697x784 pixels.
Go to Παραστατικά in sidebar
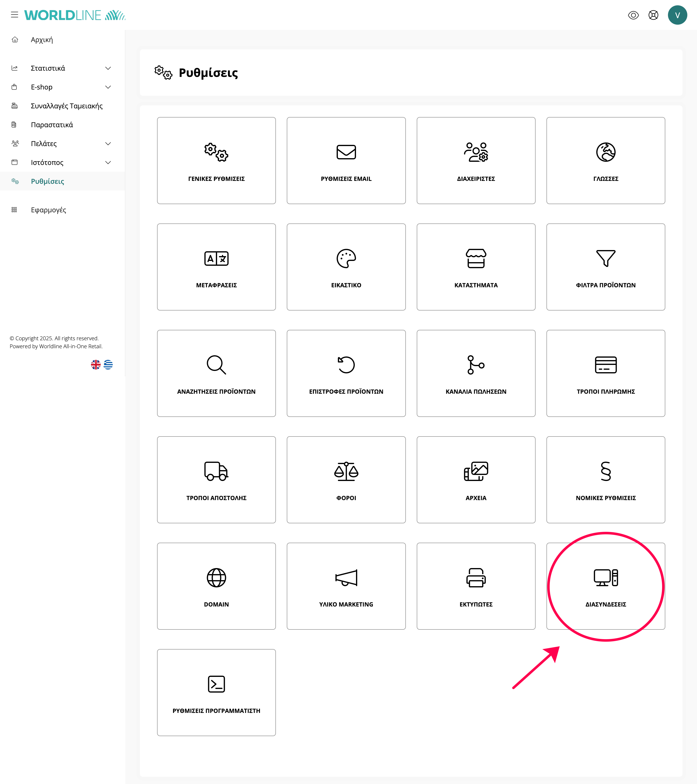[x=52, y=125]
